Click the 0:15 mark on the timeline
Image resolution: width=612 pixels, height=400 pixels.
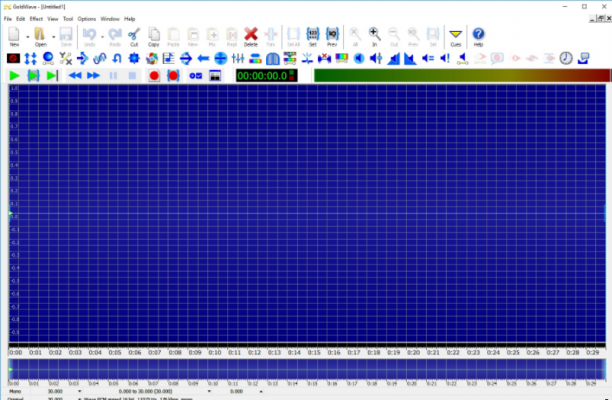314,352
